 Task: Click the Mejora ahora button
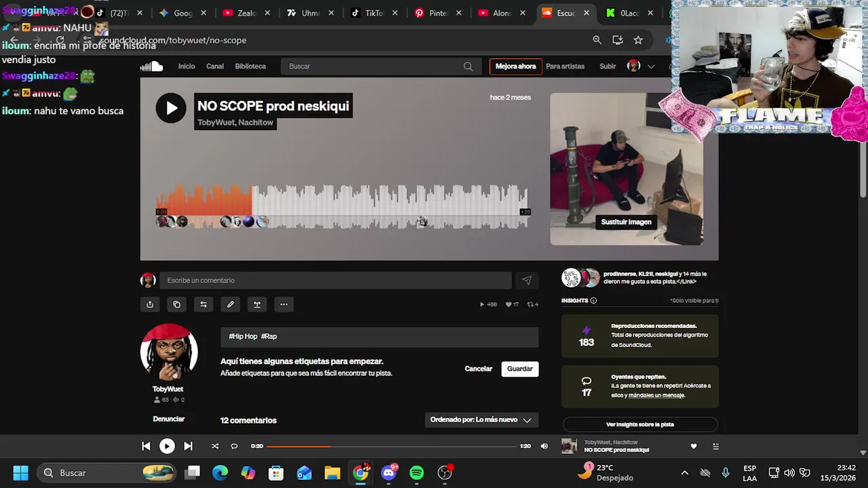[x=515, y=66]
